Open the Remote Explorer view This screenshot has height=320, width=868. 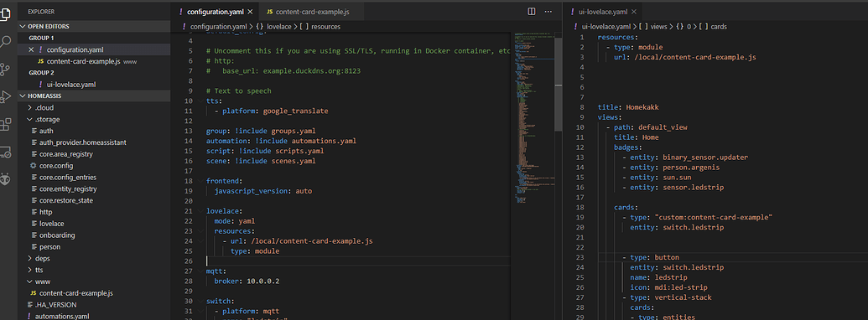[x=6, y=152]
